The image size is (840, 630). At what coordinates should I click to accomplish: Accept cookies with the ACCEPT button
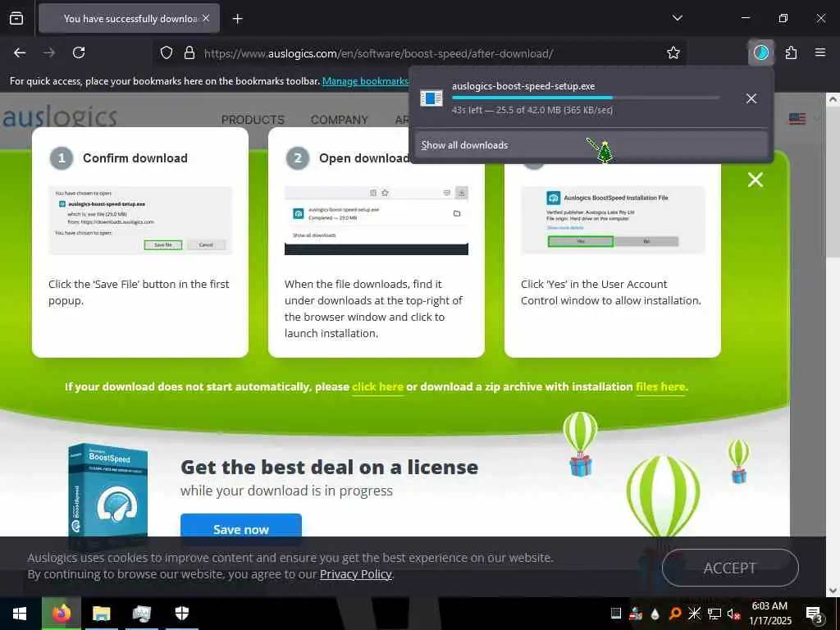click(730, 568)
